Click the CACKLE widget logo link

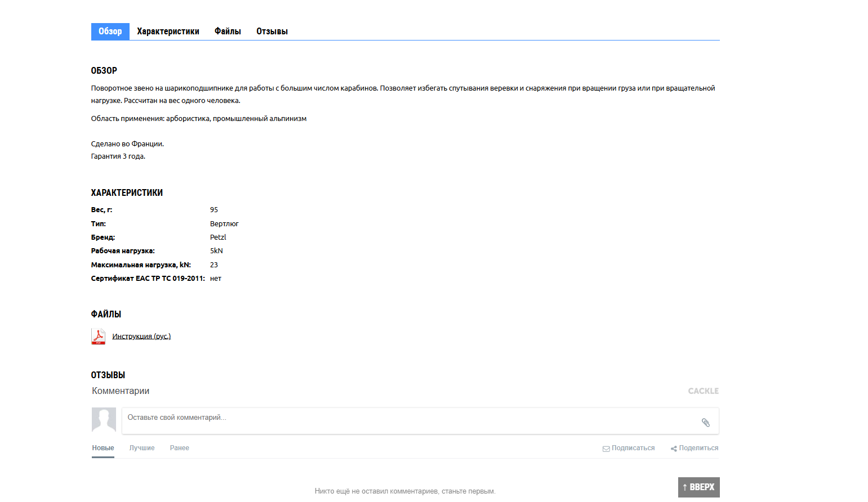(x=704, y=391)
